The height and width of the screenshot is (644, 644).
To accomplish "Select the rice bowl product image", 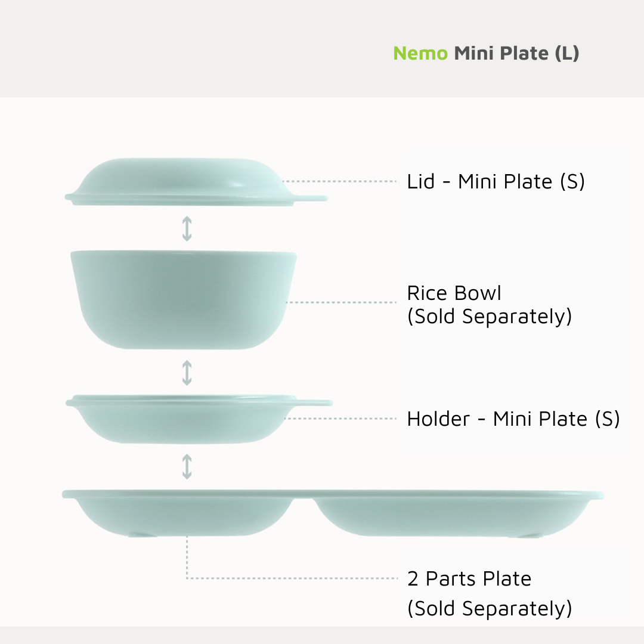I will pos(183,298).
